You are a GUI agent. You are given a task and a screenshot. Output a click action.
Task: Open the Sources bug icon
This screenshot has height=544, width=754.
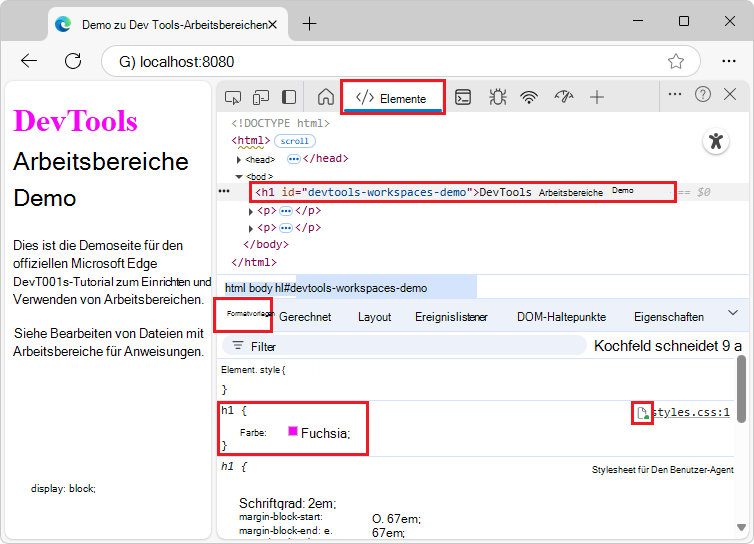(x=497, y=97)
